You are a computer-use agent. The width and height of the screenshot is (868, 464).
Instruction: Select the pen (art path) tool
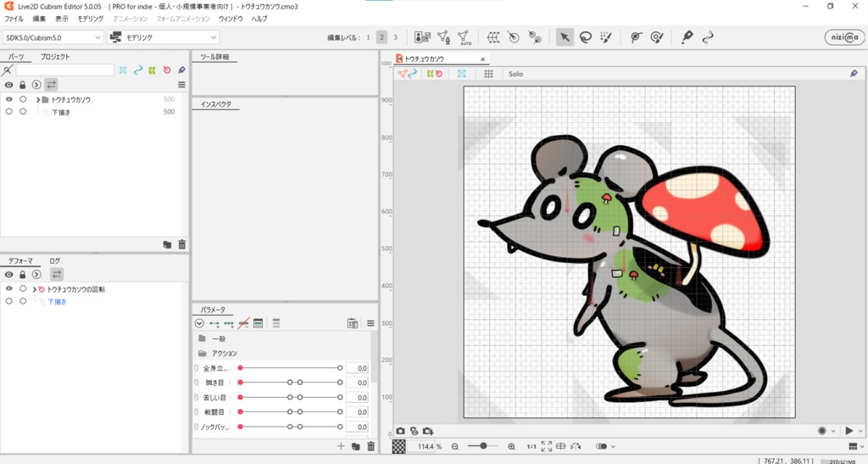click(x=687, y=37)
